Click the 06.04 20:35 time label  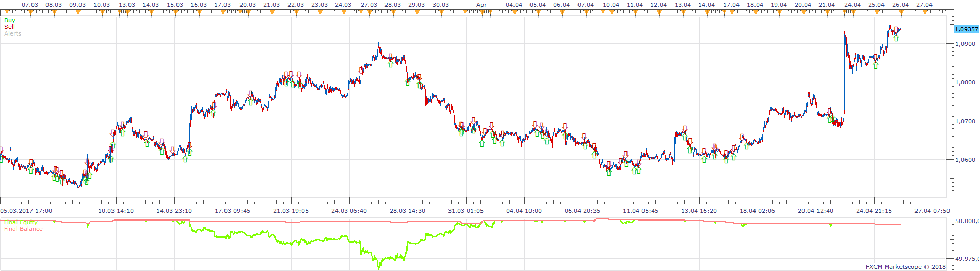click(583, 211)
